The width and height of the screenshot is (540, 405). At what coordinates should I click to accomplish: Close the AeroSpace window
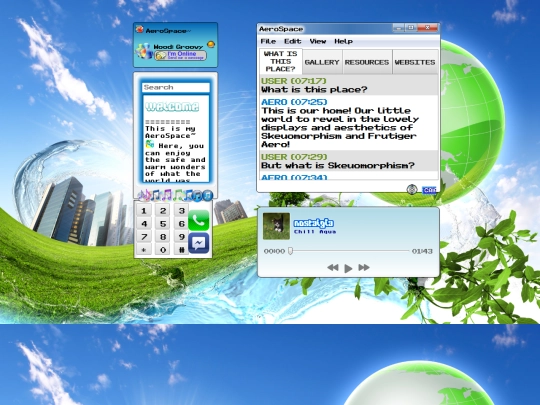coord(427,28)
